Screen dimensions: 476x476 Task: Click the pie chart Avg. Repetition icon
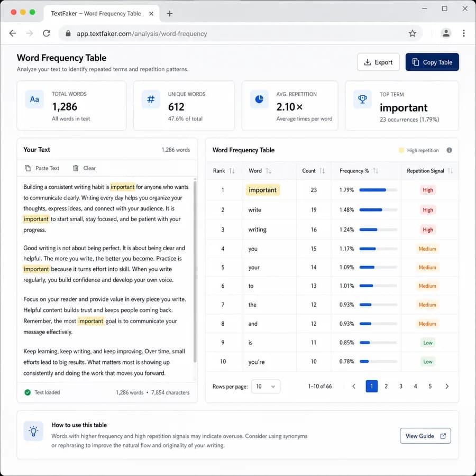(x=259, y=99)
